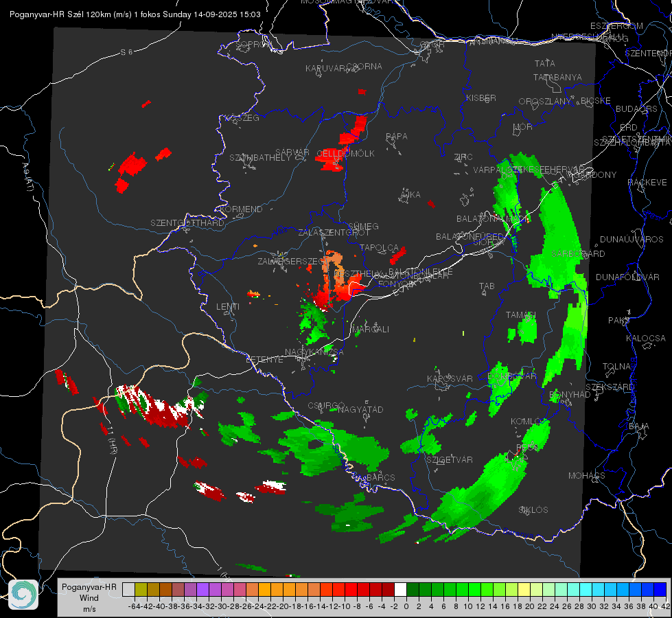Click the 'SUMEG' city label
Screen dimensions: 672x618
click(363, 226)
